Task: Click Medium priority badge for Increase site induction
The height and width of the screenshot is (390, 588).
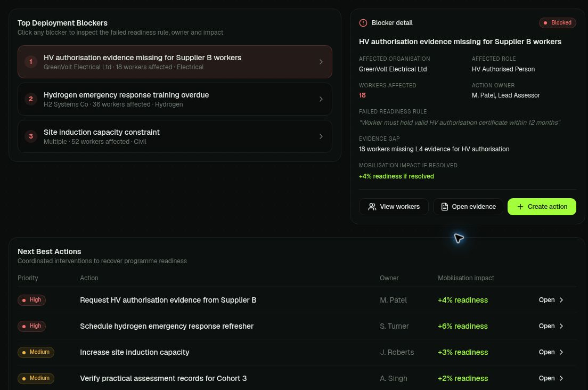Action: 36,352
